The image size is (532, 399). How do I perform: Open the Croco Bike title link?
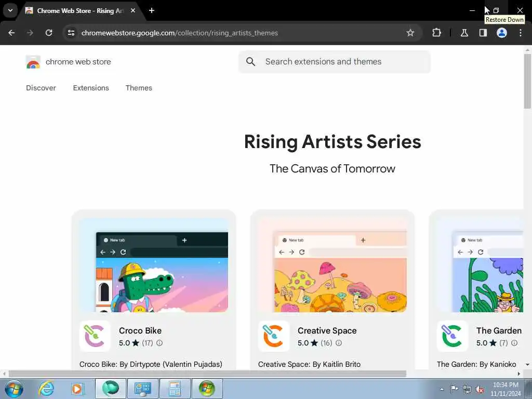[x=140, y=330]
